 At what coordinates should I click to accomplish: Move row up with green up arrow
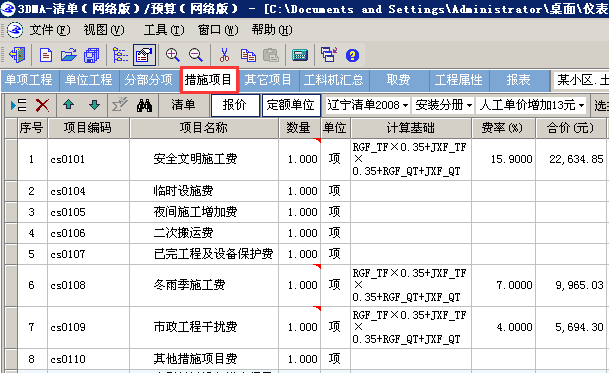69,105
